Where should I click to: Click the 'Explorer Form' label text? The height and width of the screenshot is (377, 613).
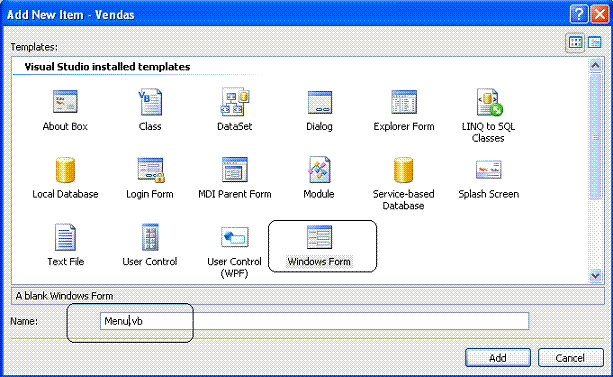[x=404, y=126]
